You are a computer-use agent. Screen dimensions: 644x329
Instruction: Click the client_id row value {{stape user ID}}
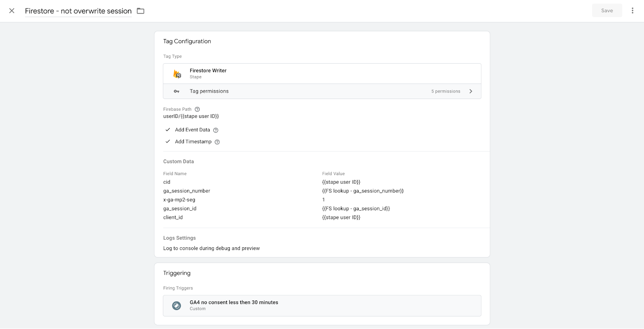[x=341, y=217]
